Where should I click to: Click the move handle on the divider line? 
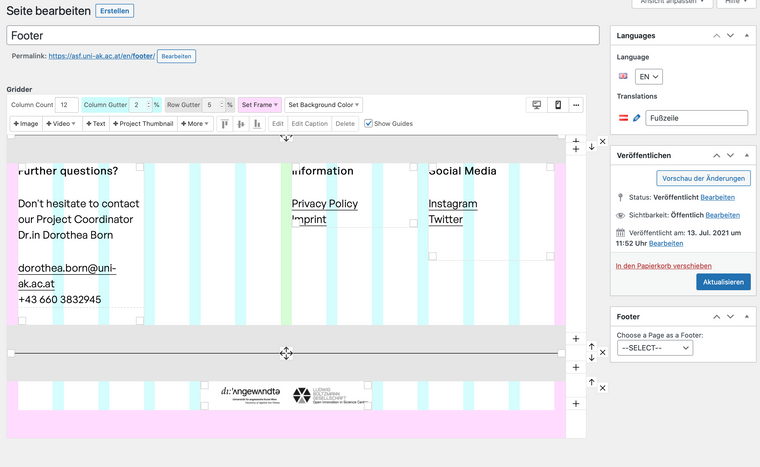coord(286,353)
